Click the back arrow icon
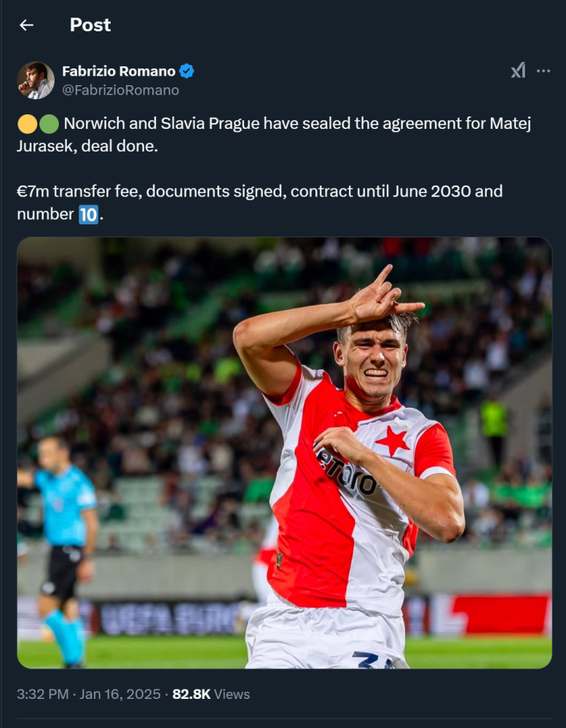 pos(26,25)
